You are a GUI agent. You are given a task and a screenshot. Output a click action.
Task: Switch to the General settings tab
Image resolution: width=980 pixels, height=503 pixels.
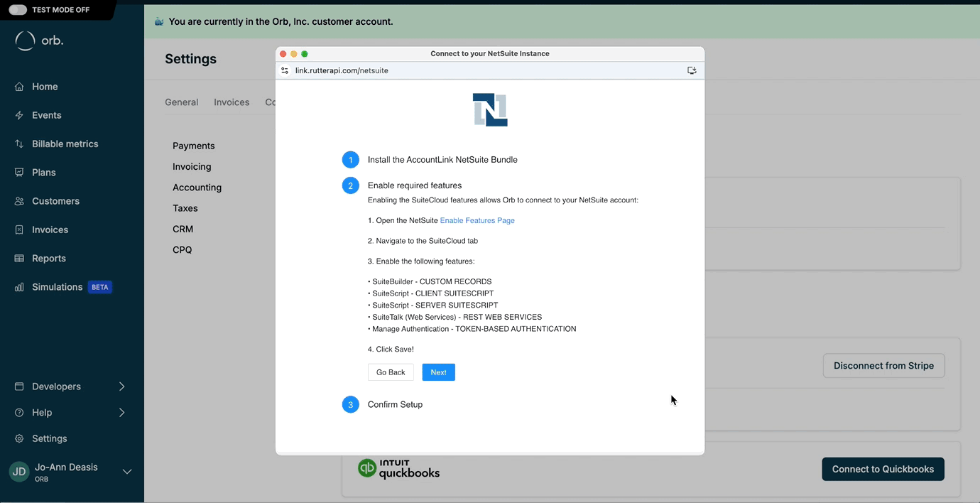tap(182, 102)
